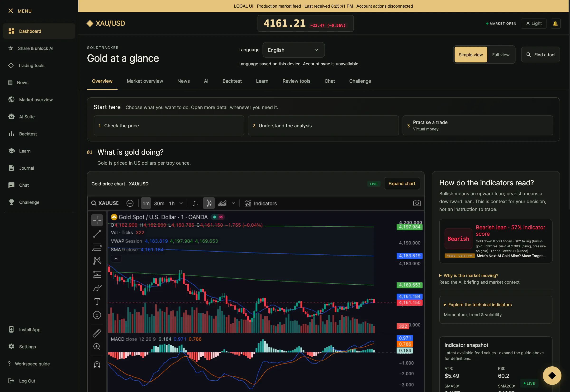
Task: Toggle the Light theme button
Action: pyautogui.click(x=533, y=24)
